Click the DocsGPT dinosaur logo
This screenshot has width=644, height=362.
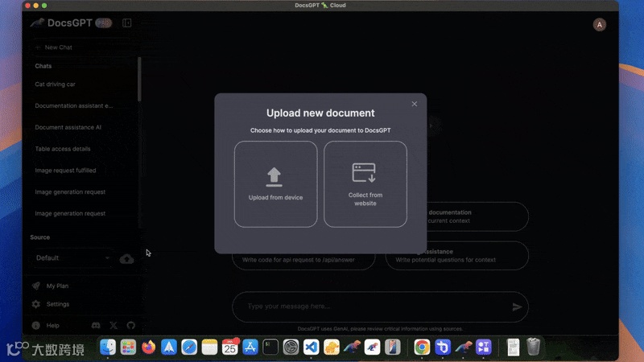37,23
